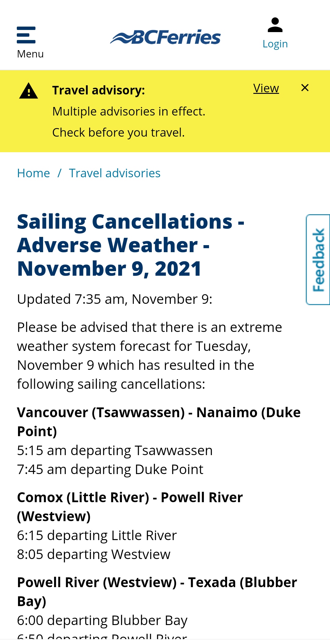This screenshot has height=644, width=330.
Task: View the travel advisory details
Action: pos(266,88)
